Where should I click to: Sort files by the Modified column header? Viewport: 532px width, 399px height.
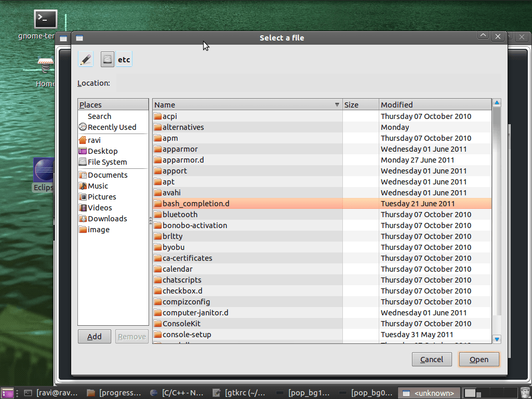coord(434,105)
